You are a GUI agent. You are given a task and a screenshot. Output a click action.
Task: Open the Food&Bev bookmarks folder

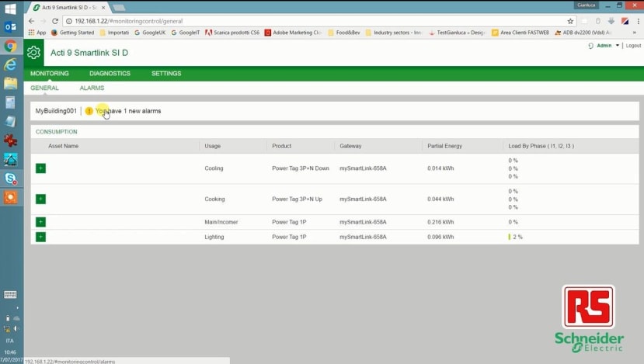tap(344, 33)
